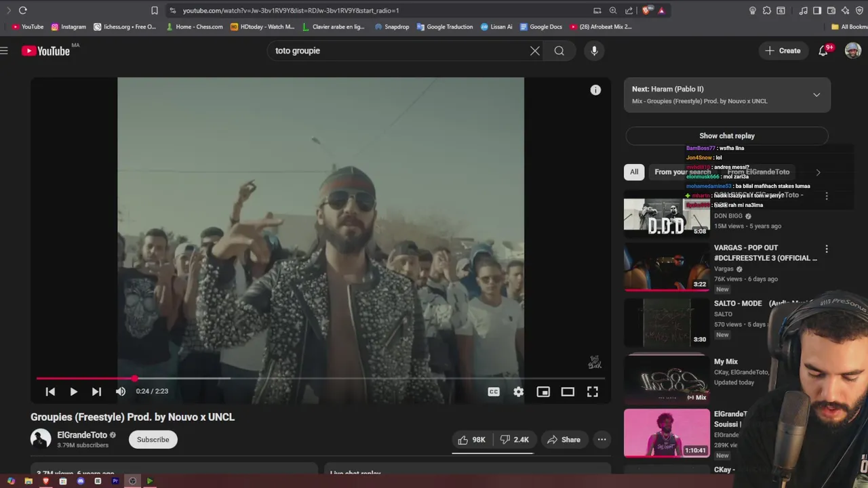Image resolution: width=868 pixels, height=488 pixels.
Task: Open the site settings icon before the URL
Action: click(173, 10)
